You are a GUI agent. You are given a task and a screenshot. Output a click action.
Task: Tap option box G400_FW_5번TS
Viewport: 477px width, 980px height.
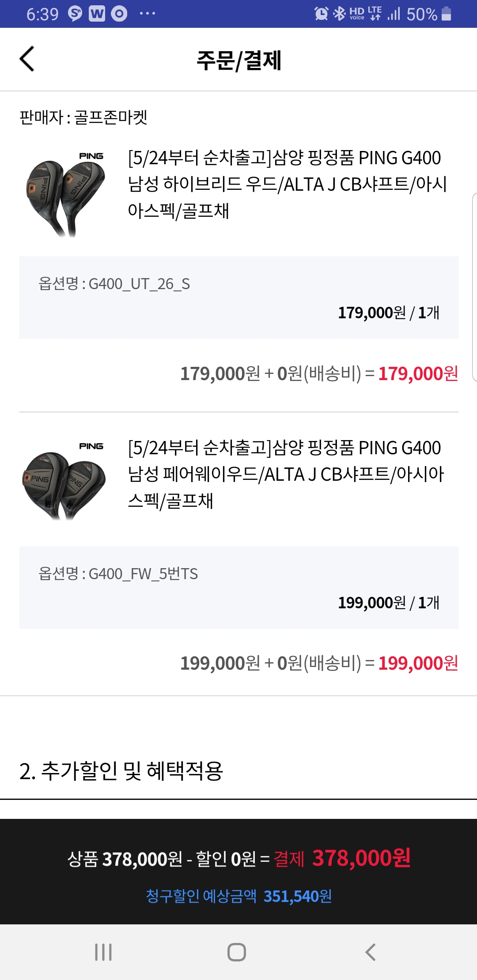point(238,588)
